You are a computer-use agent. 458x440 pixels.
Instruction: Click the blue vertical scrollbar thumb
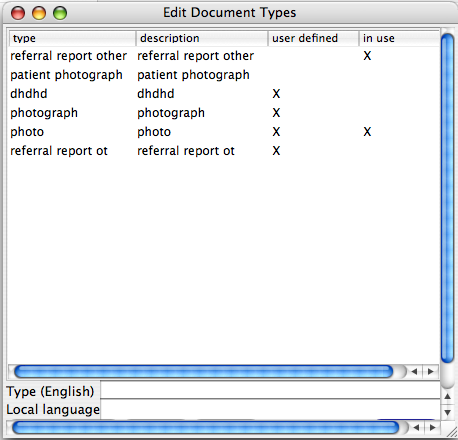coord(447,198)
